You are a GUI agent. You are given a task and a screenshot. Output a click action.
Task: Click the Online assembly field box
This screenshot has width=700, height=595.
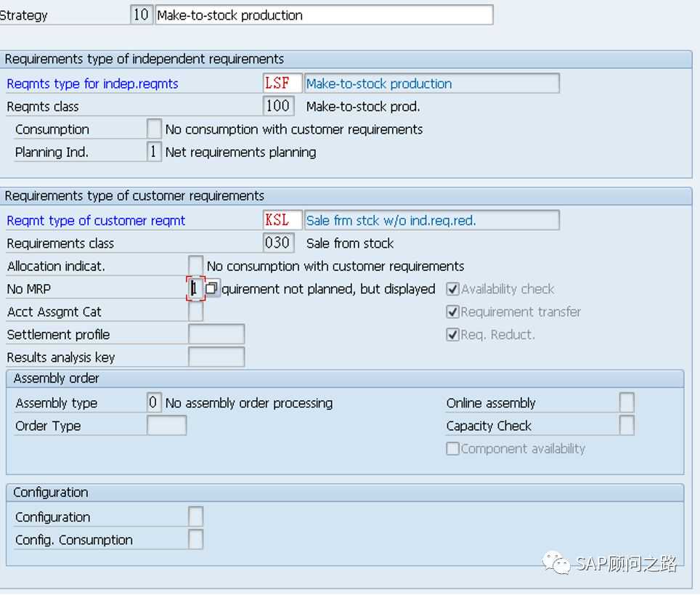(x=627, y=403)
